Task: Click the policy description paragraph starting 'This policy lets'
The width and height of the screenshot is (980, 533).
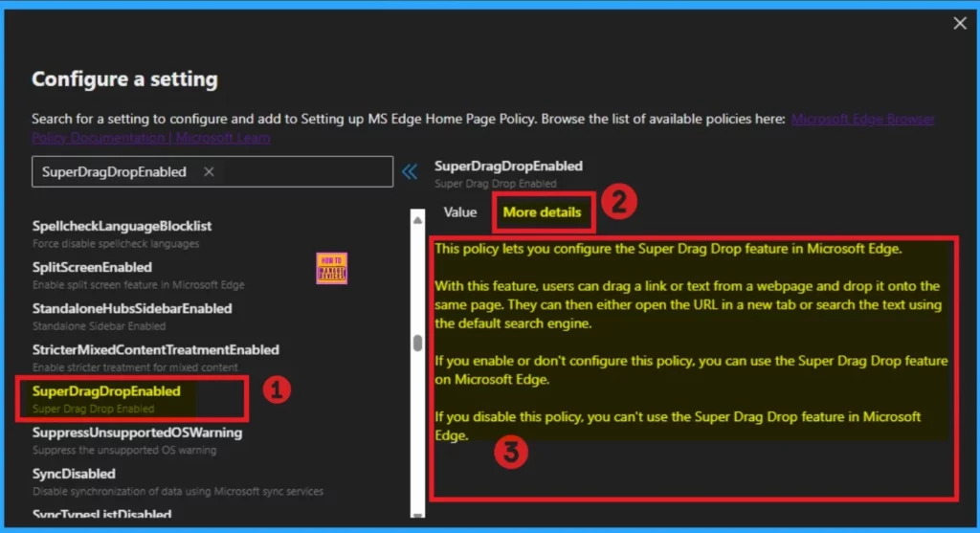Action: (x=668, y=249)
